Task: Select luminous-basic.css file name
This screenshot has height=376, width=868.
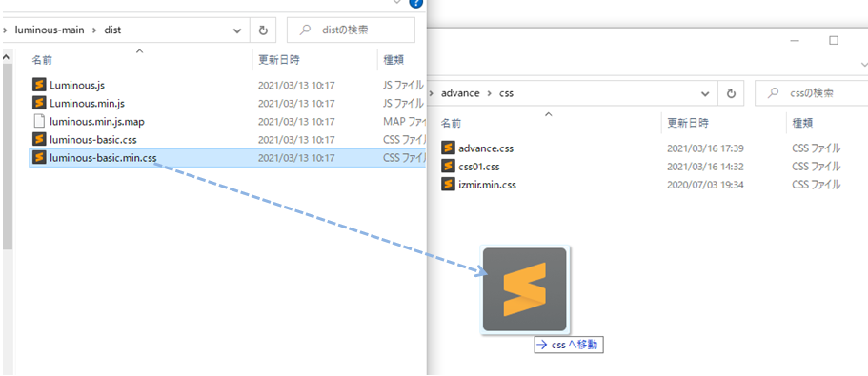Action: [x=93, y=139]
